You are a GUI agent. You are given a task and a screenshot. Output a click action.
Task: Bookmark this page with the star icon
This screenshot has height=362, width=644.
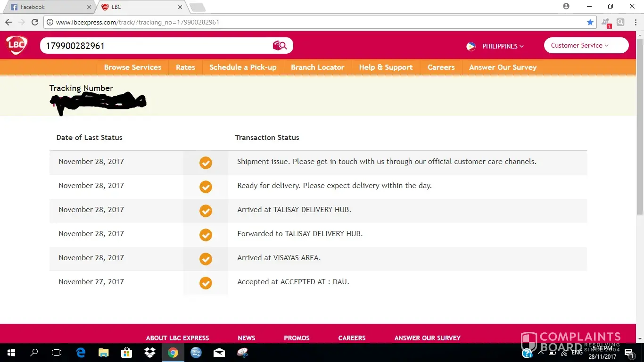(x=590, y=22)
